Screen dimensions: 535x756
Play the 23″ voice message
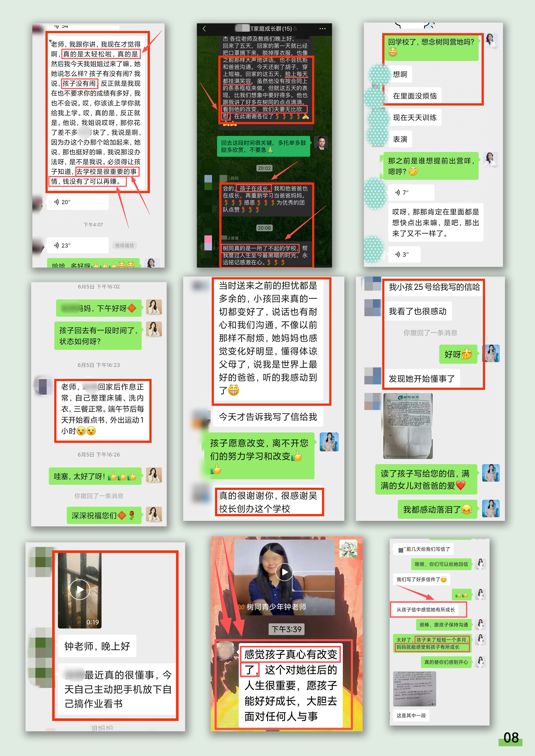[77, 245]
